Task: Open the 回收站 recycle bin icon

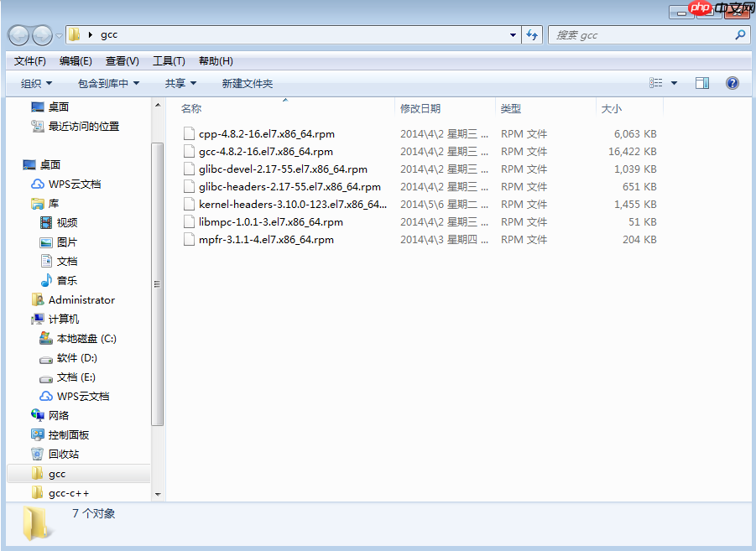Action: (x=57, y=454)
